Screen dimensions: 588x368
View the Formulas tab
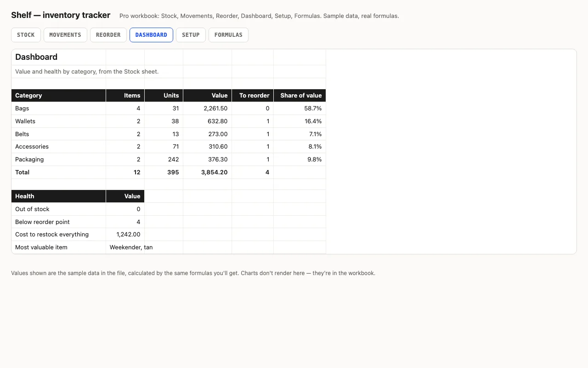[x=228, y=35]
